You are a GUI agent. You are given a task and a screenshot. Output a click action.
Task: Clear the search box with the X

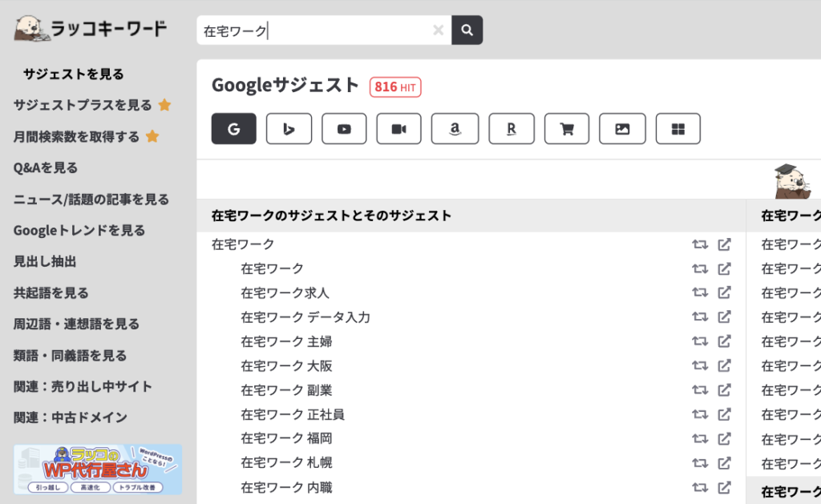coord(439,30)
